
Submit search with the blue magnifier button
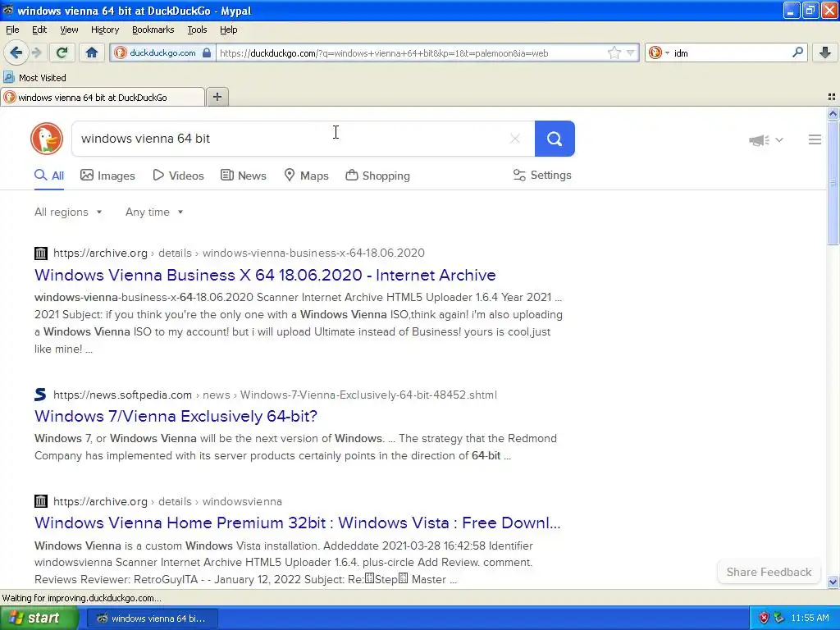pos(555,139)
